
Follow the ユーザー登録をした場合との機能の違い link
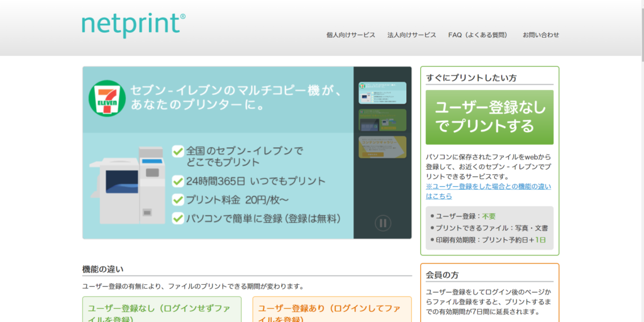pyautogui.click(x=488, y=191)
